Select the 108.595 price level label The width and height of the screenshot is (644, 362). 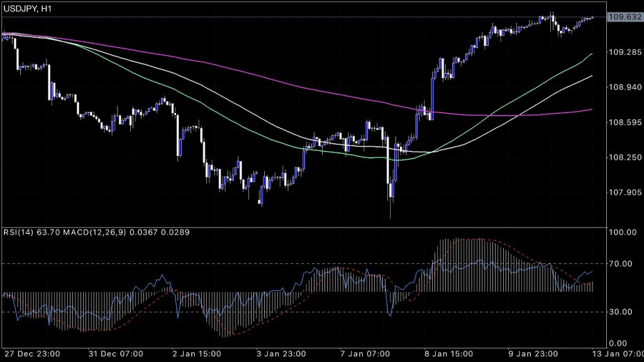click(x=620, y=123)
